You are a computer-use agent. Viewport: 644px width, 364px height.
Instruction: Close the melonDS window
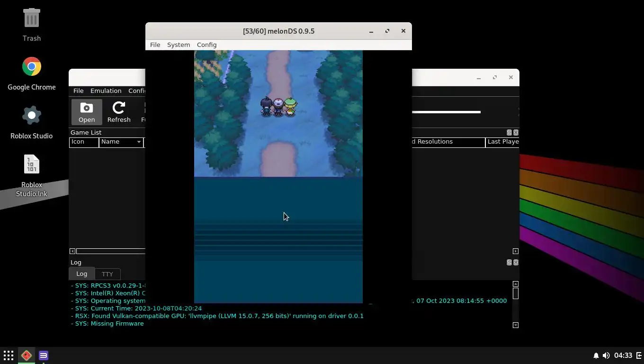[403, 31]
